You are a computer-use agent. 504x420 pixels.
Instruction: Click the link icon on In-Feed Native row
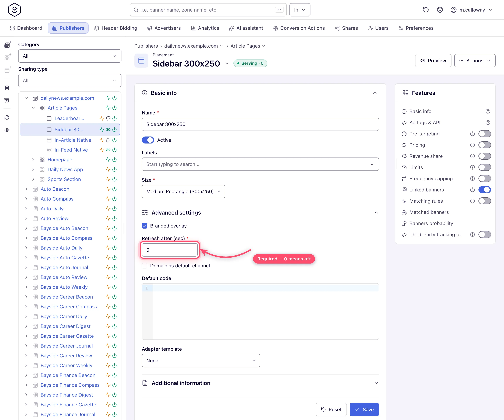[108, 150]
